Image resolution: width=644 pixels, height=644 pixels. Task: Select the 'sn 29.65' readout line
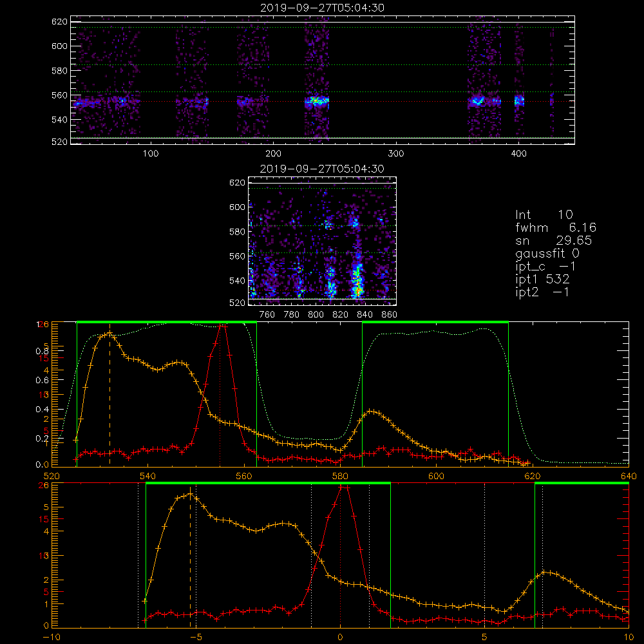tap(554, 240)
